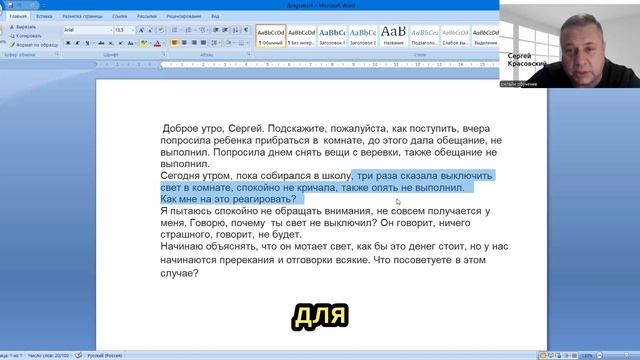Click the Shading paint bucket icon
This screenshot has width=640, height=360.
click(x=228, y=43)
